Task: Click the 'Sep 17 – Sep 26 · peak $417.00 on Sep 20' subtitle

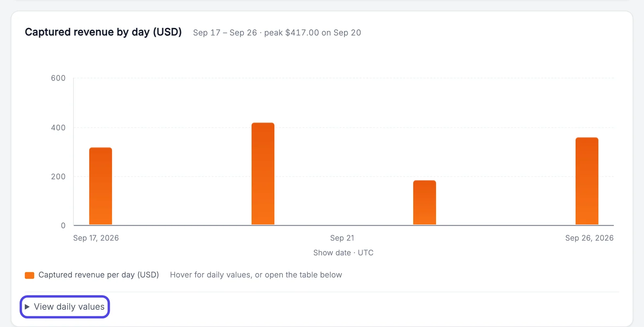Action: [277, 33]
